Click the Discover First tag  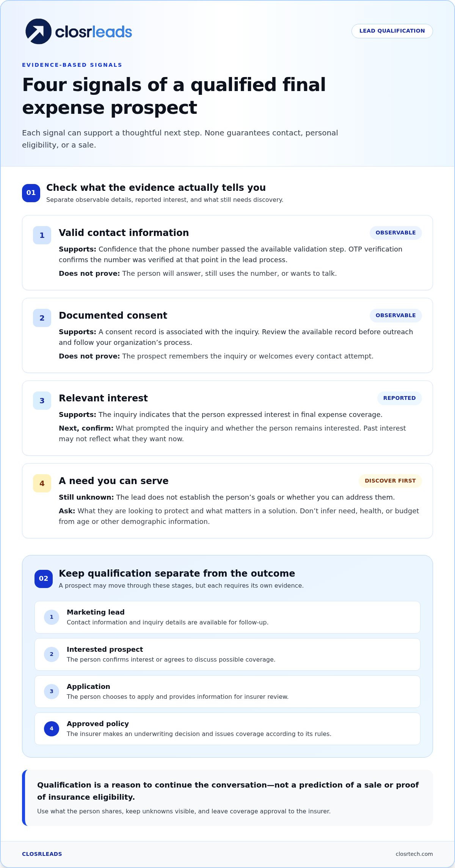click(x=390, y=481)
